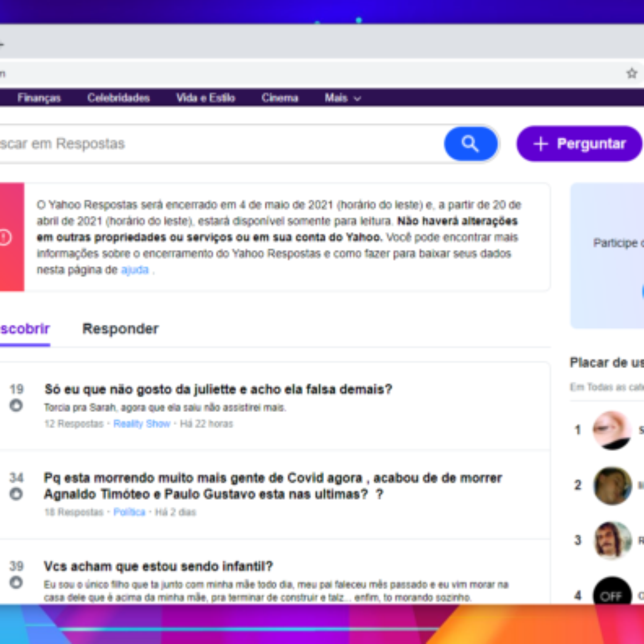Expand the Mais dropdown menu
The image size is (644, 644).
click(342, 98)
